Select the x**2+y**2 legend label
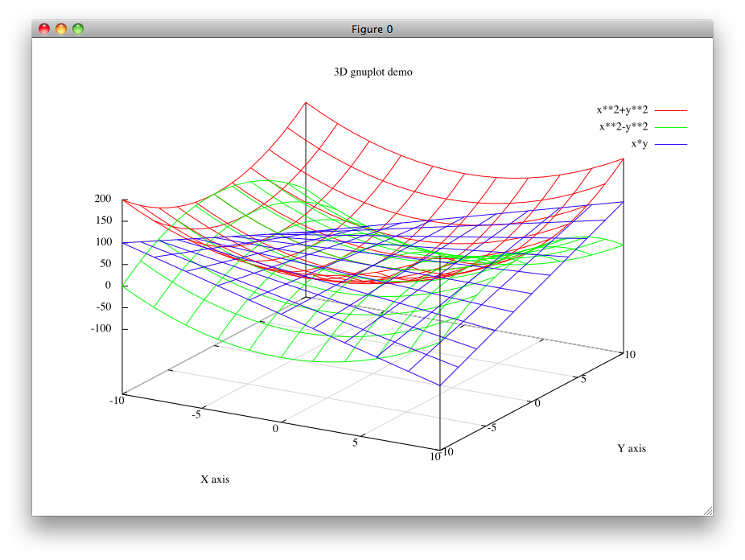Screen dimensions: 745x560 622,109
